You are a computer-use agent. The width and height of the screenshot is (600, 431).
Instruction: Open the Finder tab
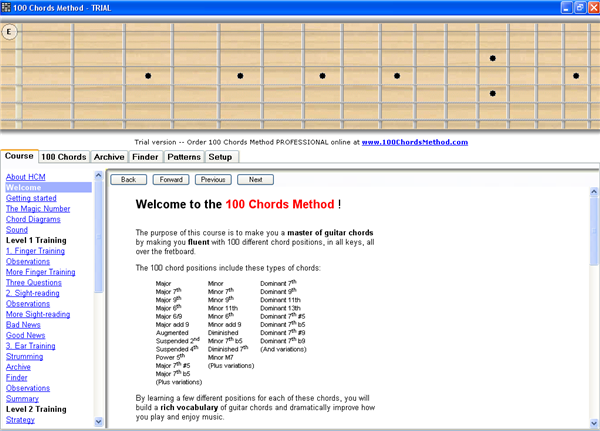point(145,157)
